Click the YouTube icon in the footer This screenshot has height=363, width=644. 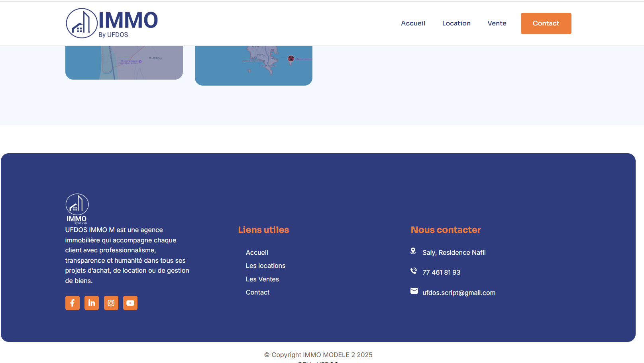coord(130,303)
